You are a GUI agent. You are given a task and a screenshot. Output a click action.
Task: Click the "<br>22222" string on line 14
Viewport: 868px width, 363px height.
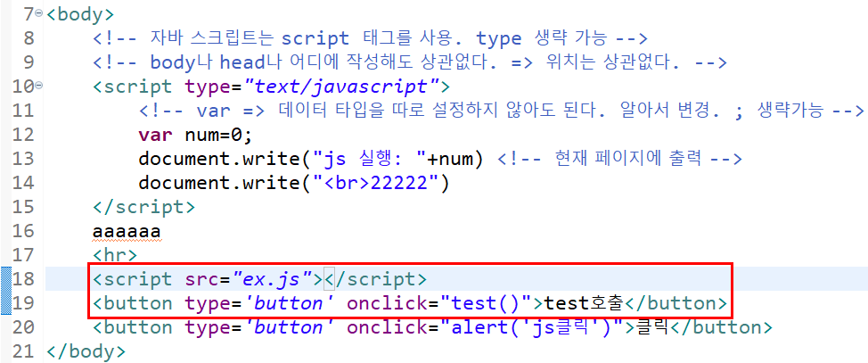375,184
